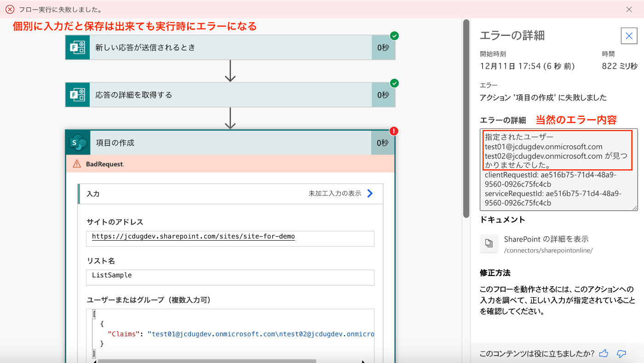Dismiss the flow run failed banner
This screenshot has height=363, width=644.
(629, 9)
